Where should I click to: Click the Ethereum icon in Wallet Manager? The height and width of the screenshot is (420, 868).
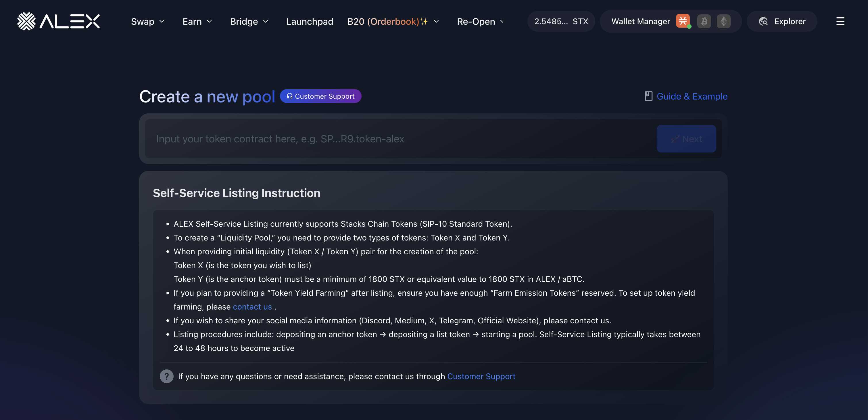723,21
